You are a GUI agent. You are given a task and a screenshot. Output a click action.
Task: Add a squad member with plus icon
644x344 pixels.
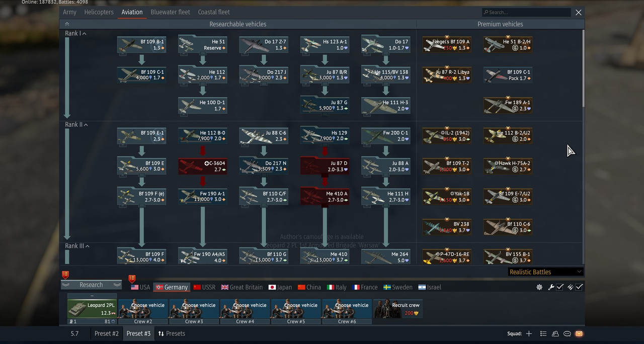click(x=529, y=333)
